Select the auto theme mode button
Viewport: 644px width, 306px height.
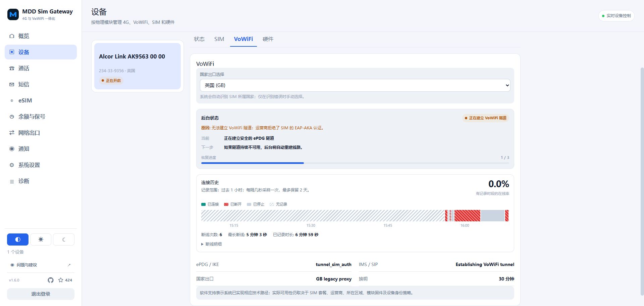click(18, 239)
